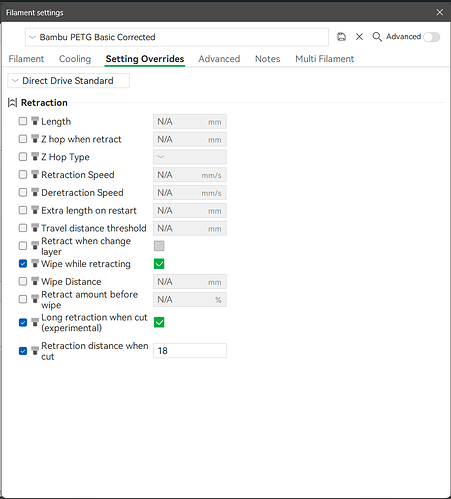Switch to the Cooling tab
The width and height of the screenshot is (451, 499).
click(75, 59)
